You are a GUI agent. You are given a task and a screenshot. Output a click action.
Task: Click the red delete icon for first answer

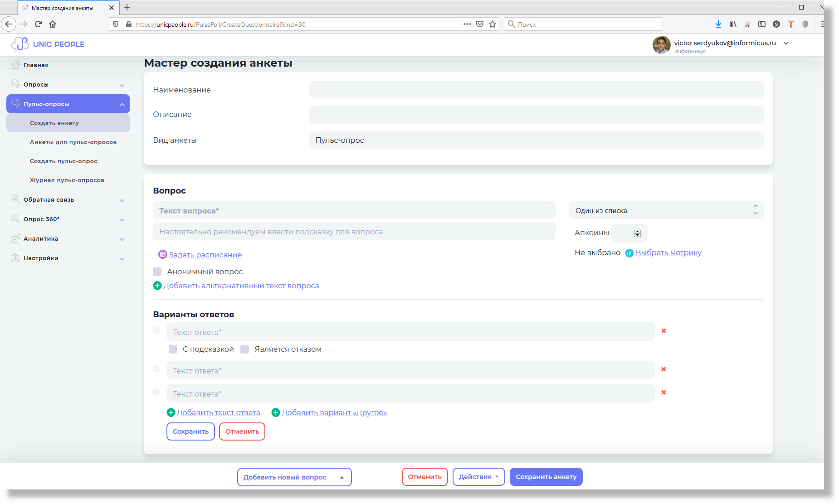pyautogui.click(x=663, y=331)
